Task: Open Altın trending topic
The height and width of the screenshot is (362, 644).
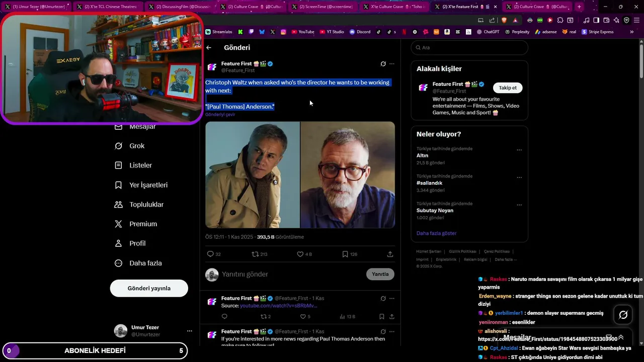Action: point(422,155)
